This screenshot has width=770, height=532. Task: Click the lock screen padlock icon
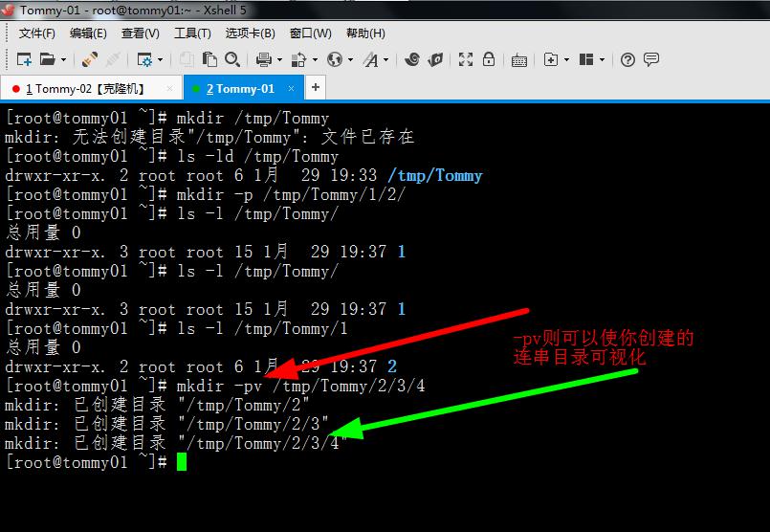(489, 59)
